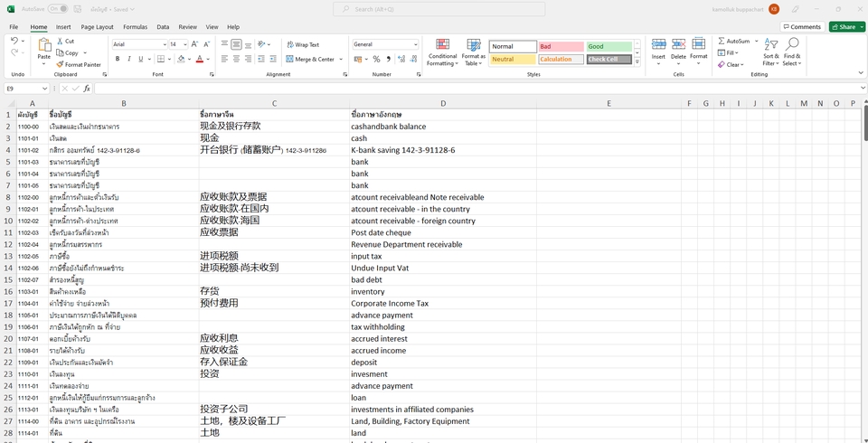The height and width of the screenshot is (443, 868).
Task: Click the Save disk icon
Action: (78, 9)
